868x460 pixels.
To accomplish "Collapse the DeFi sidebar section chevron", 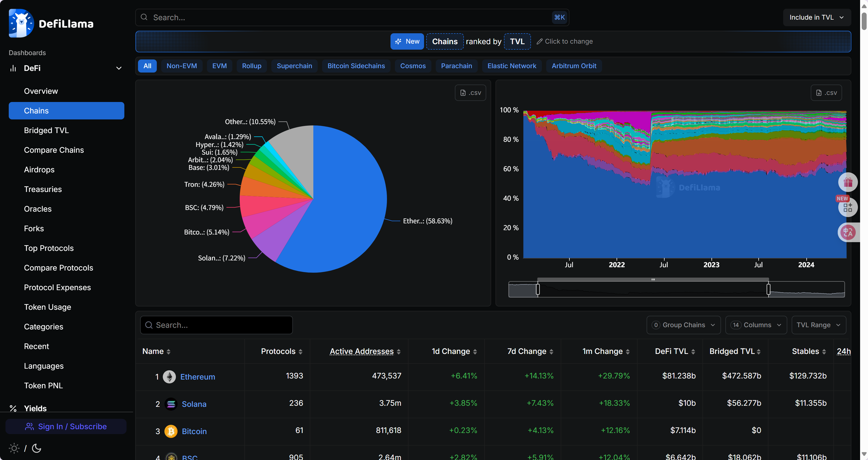I will coord(119,68).
